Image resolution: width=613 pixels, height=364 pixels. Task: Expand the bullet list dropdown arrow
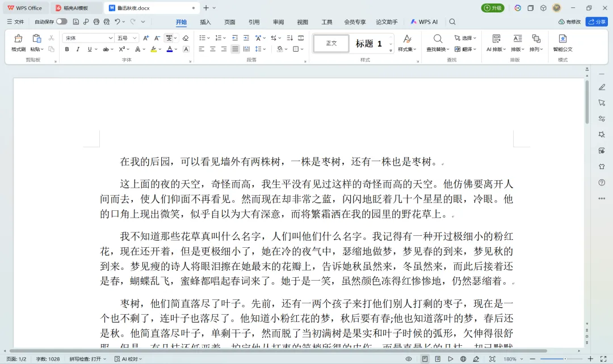click(x=208, y=38)
